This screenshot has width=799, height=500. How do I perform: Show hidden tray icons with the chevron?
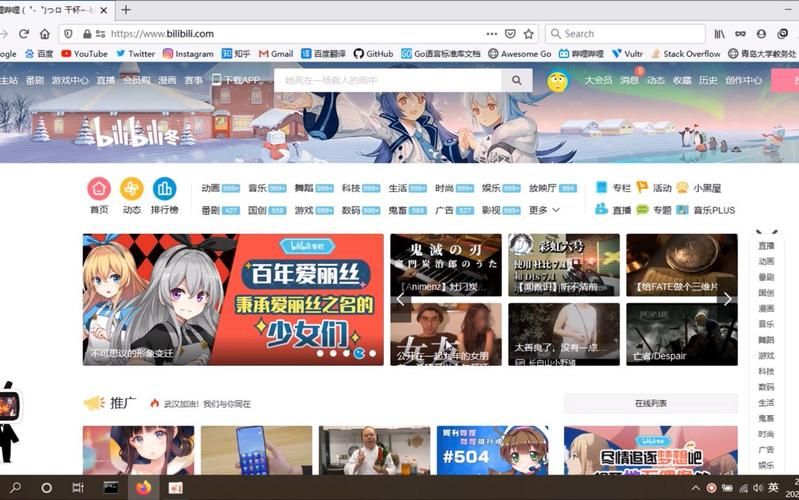pos(695,488)
